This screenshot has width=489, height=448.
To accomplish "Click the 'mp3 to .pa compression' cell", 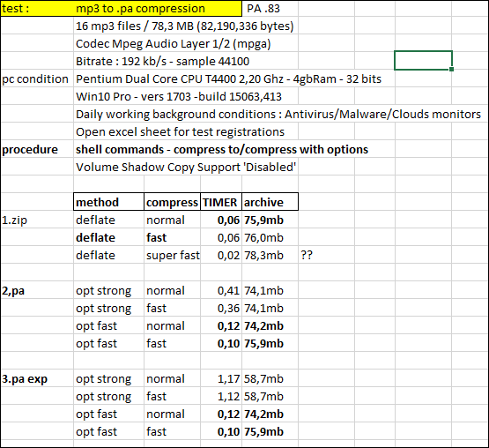I will point(158,9).
